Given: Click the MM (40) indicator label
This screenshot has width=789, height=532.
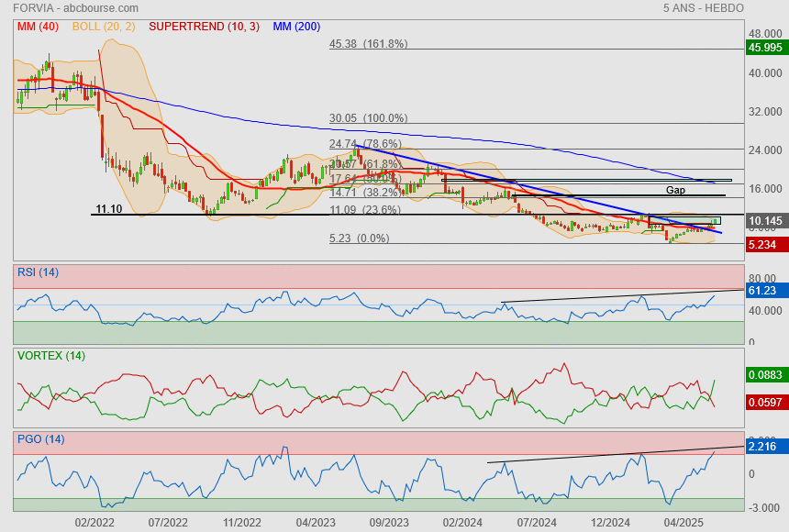Looking at the screenshot, I should 38,27.
